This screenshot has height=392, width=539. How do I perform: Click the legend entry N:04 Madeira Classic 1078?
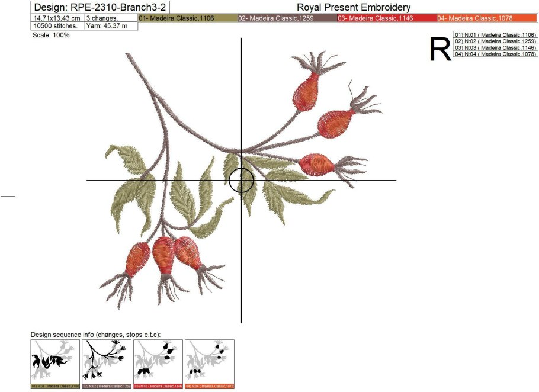pos(495,54)
